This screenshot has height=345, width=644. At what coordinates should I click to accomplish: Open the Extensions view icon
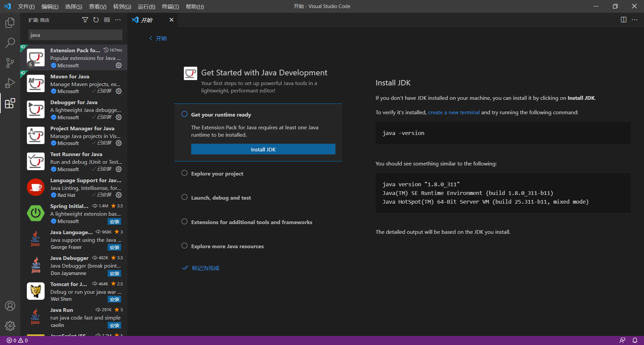[10, 103]
